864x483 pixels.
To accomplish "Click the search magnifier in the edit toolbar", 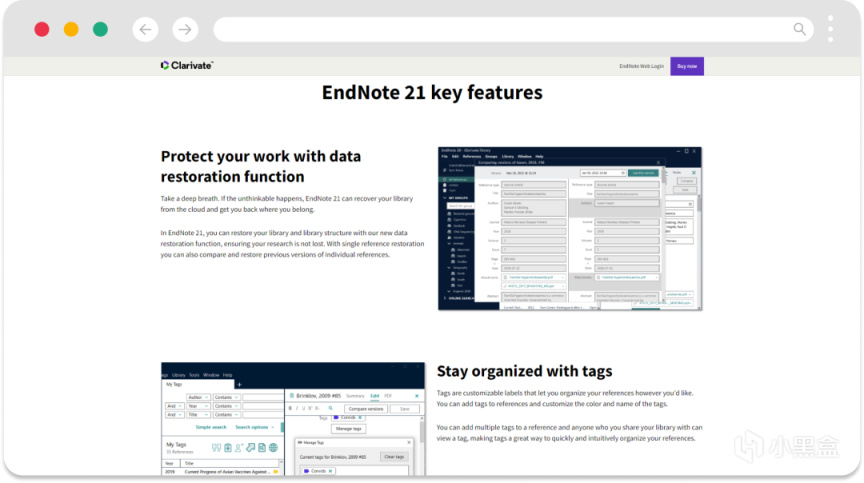I will (x=331, y=409).
